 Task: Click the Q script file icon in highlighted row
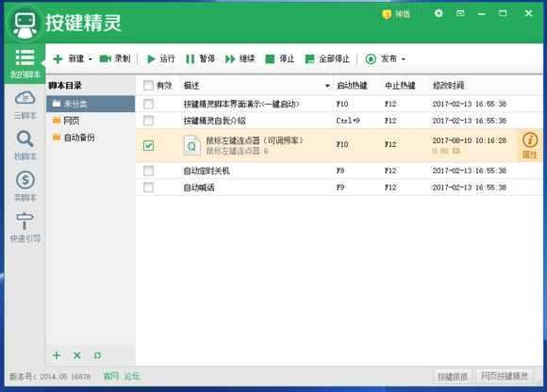(x=191, y=145)
